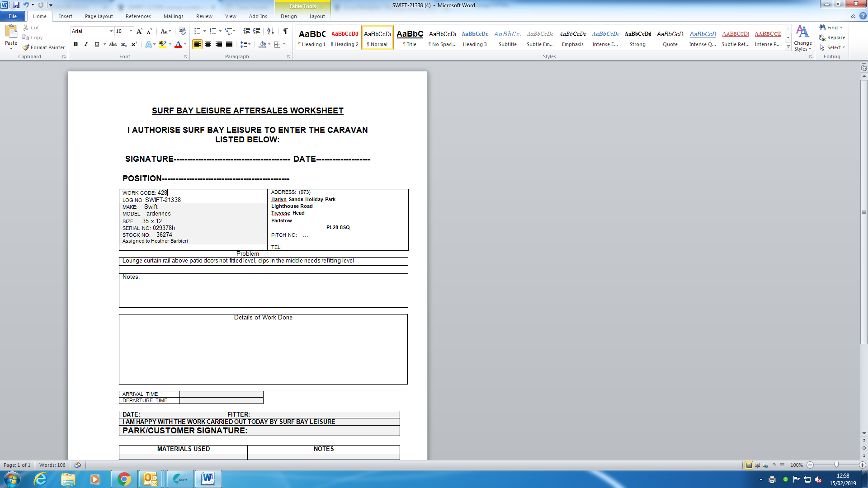Toggle Bold formatting
Viewport: 868px width, 488px height.
click(x=75, y=44)
